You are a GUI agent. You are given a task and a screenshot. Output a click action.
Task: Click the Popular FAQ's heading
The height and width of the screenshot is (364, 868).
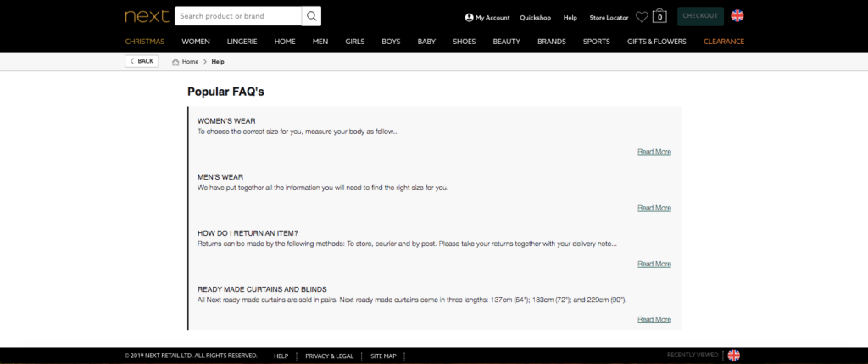[x=225, y=92]
